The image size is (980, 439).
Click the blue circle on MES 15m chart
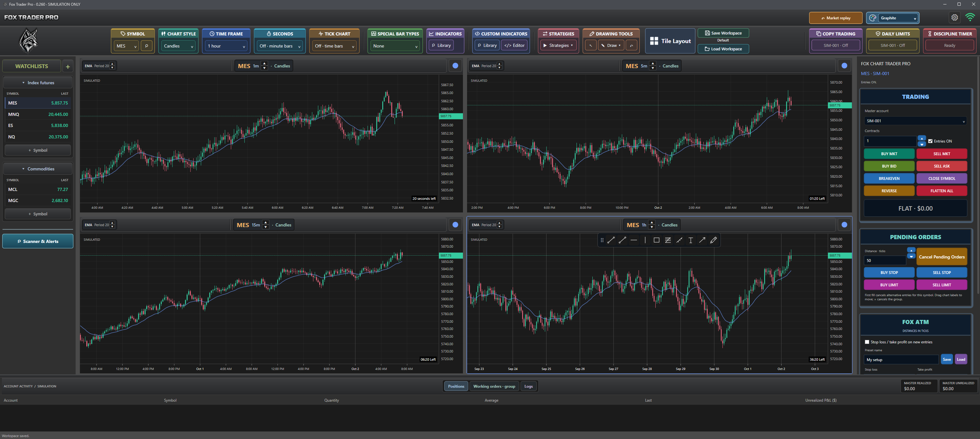pyautogui.click(x=455, y=225)
